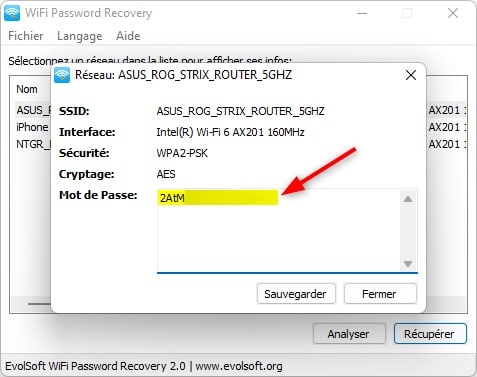The image size is (477, 377).
Task: Click the Récupérer button
Action: pyautogui.click(x=430, y=333)
